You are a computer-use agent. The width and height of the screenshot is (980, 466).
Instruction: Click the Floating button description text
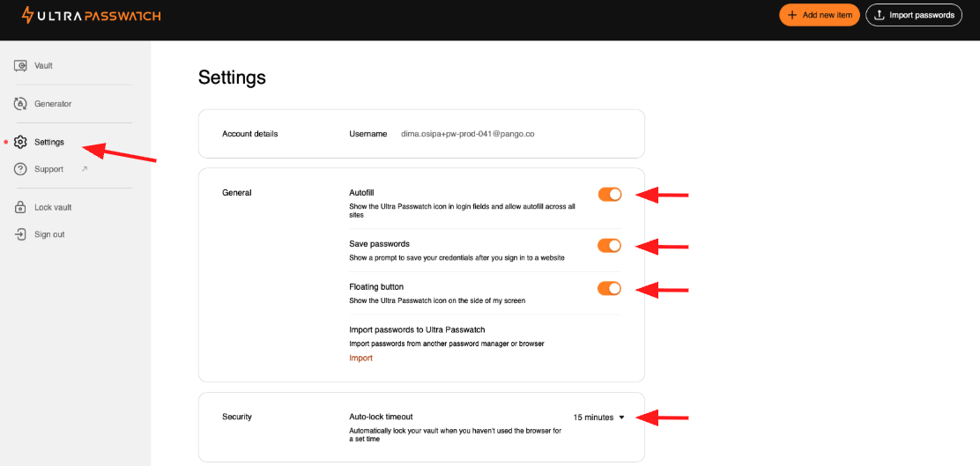[437, 300]
